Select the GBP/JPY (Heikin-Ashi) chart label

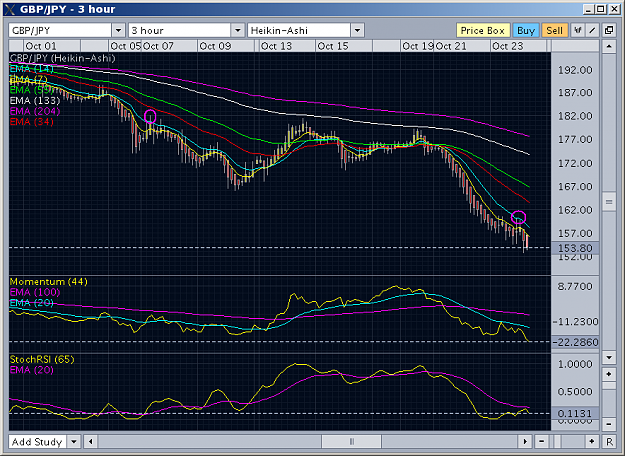(63, 58)
